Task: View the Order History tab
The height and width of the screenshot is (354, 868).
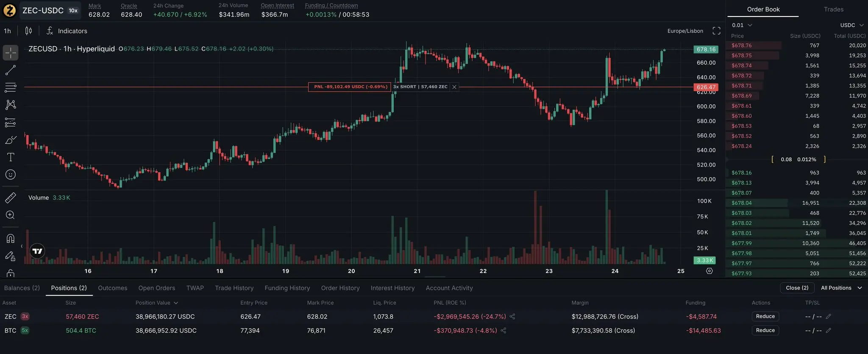Action: [x=340, y=288]
